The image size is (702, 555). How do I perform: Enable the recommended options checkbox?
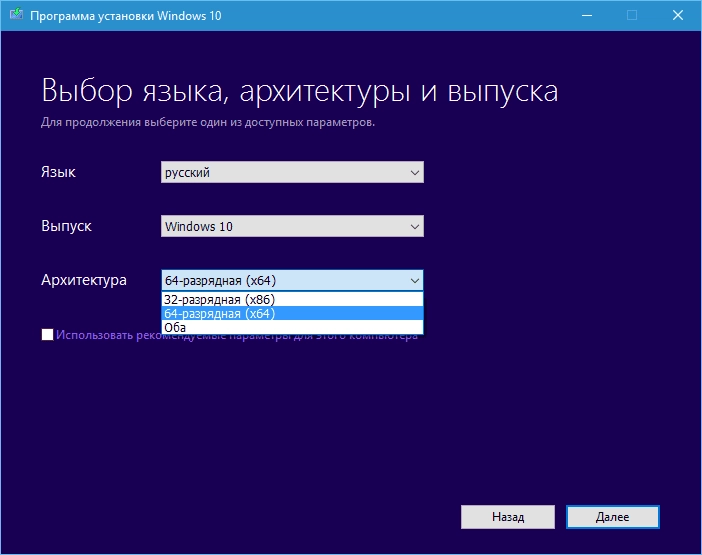(x=47, y=335)
